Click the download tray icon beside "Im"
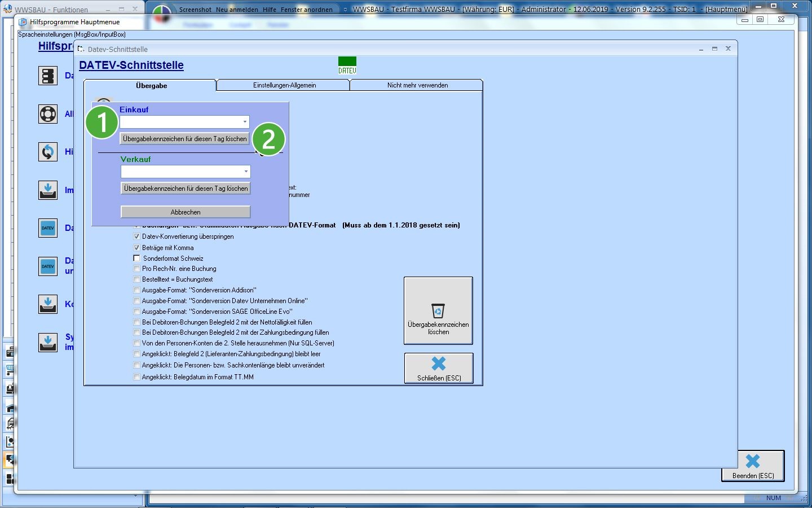 tap(48, 190)
